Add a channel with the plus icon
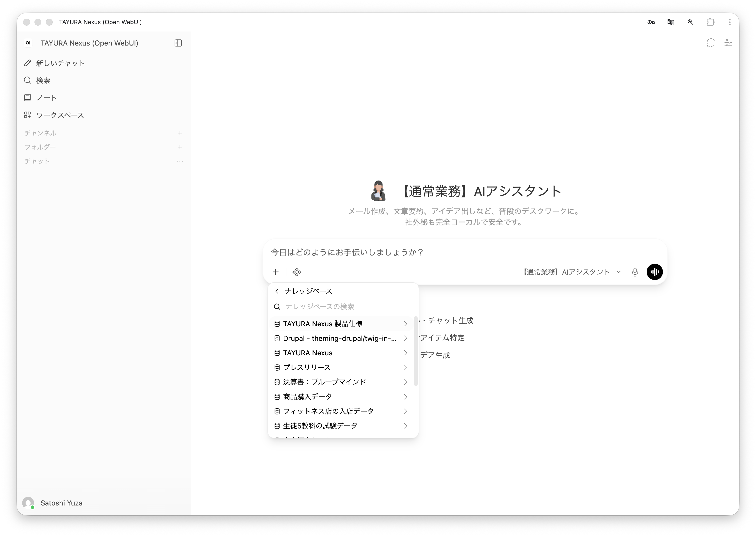This screenshot has height=536, width=756. pos(180,133)
